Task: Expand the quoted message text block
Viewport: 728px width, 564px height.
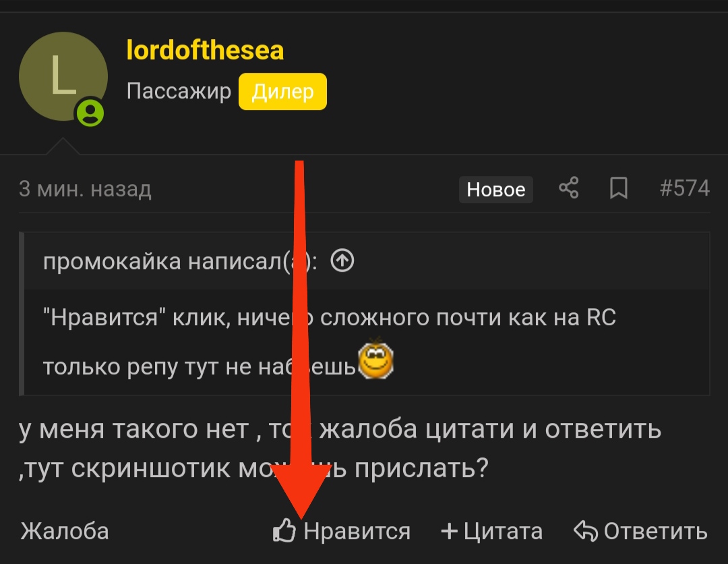Action: 367,342
